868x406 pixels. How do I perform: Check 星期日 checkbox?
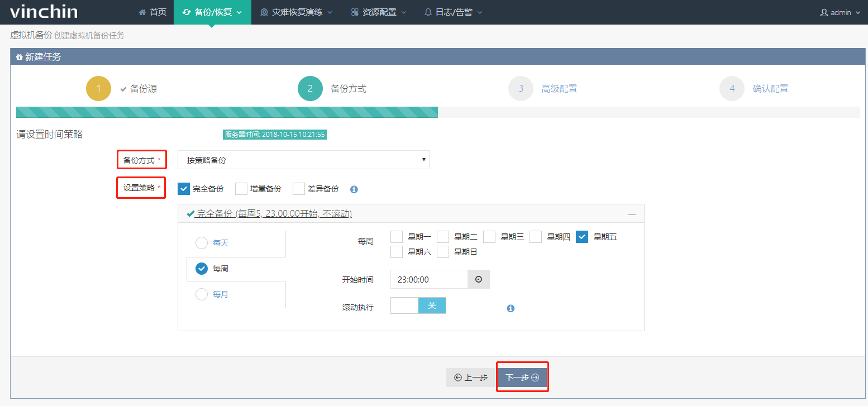443,252
